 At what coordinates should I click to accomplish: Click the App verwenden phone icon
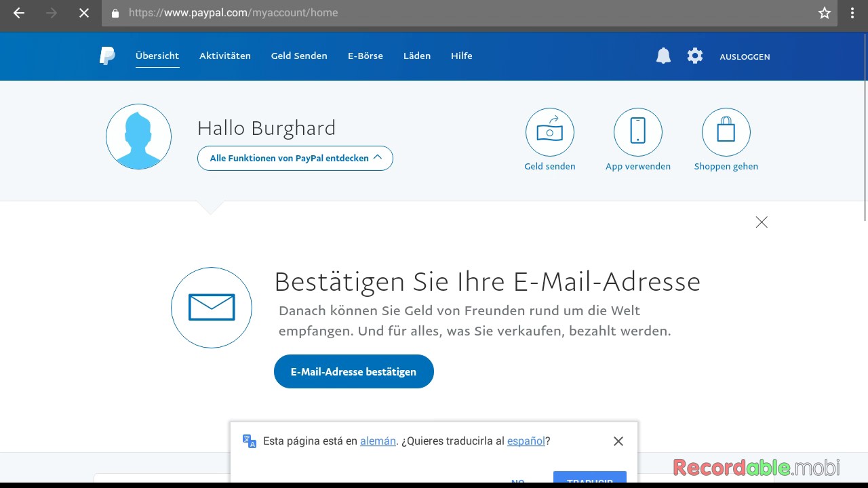tap(638, 132)
